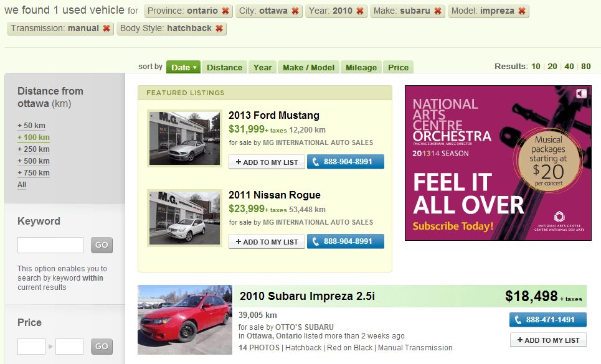
Task: Show 40 results per page
Action: [569, 66]
